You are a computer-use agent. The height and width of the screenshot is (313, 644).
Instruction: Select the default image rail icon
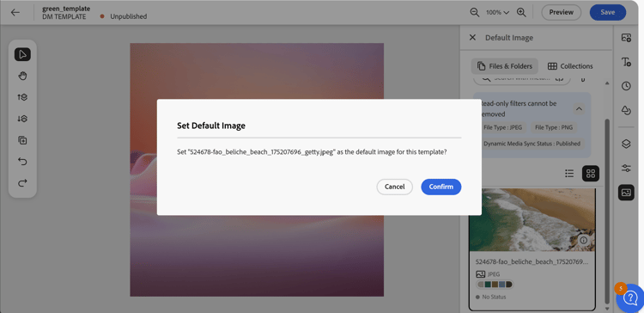(x=626, y=192)
